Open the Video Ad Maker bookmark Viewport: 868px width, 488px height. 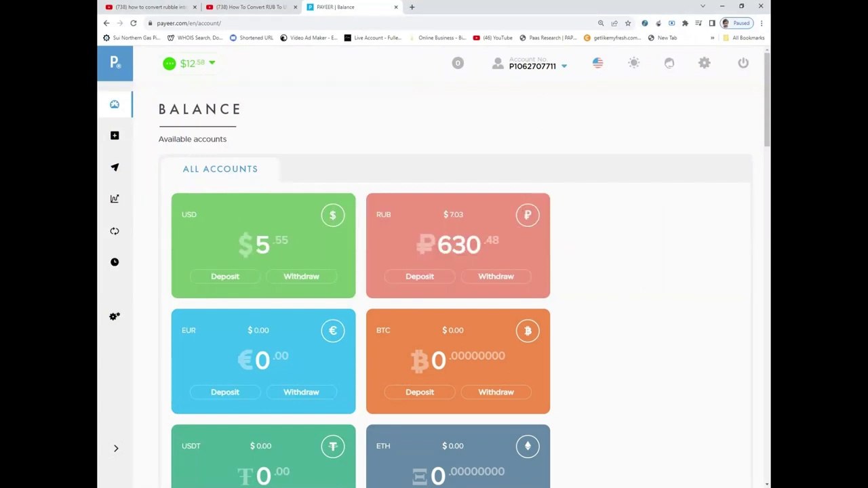pyautogui.click(x=309, y=38)
